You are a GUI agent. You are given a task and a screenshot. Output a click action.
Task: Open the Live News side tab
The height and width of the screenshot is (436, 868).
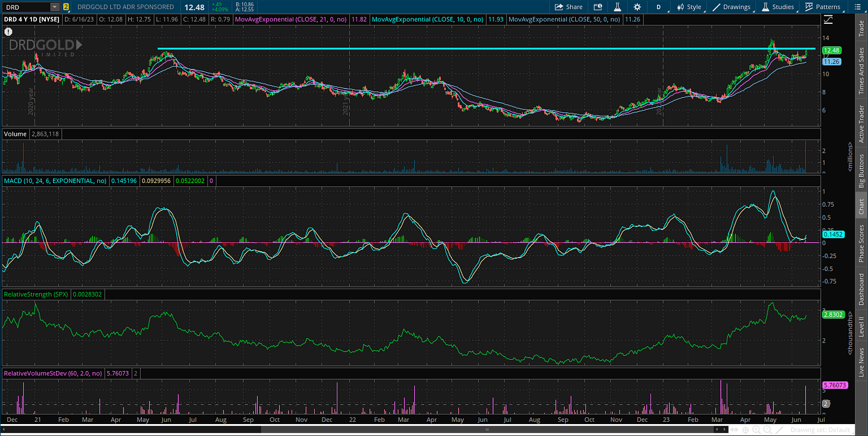pos(861,362)
